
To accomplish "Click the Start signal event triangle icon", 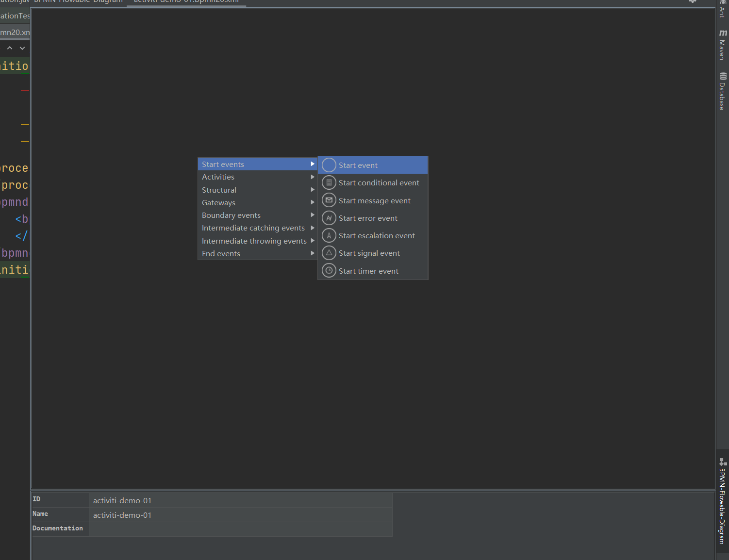I will 329,253.
